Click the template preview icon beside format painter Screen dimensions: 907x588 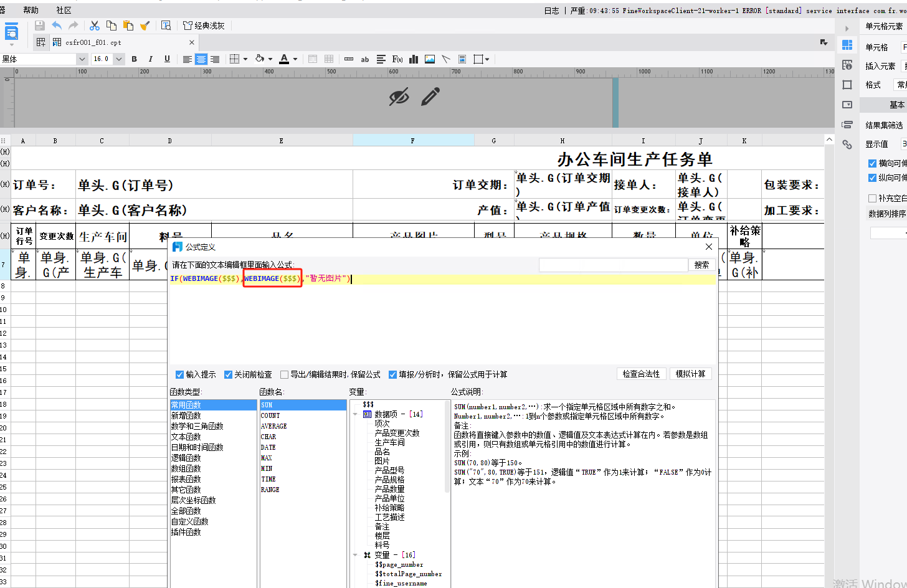click(x=166, y=26)
